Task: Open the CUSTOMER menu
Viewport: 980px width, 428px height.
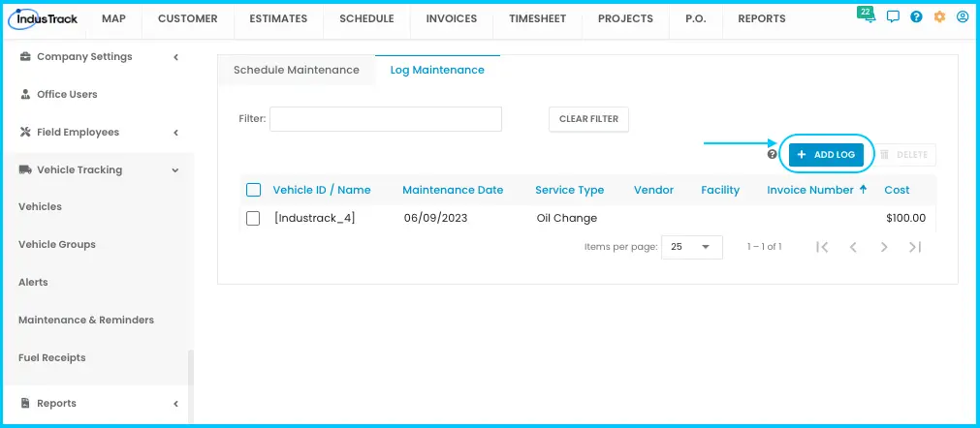Action: 187,18
